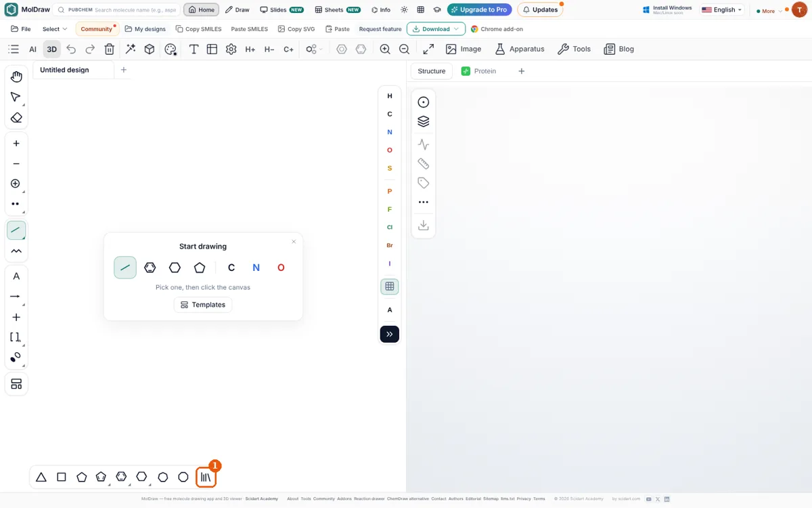Select the hand pan tool

pyautogui.click(x=16, y=77)
